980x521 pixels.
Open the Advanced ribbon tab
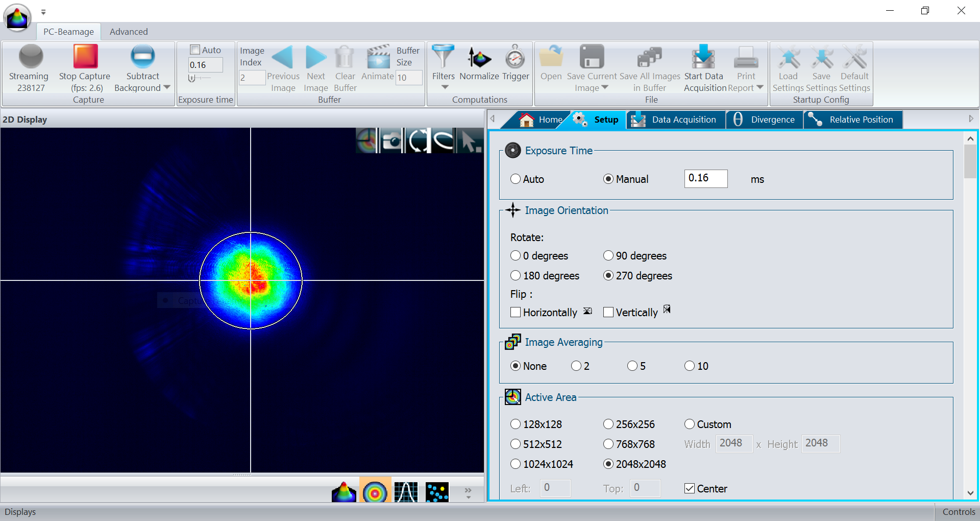[129, 32]
